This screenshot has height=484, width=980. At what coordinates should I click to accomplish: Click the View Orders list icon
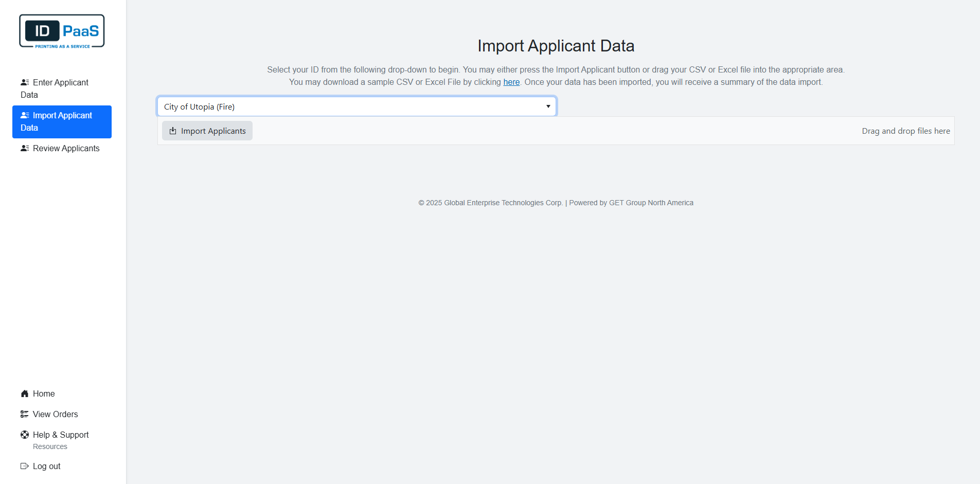(25, 414)
